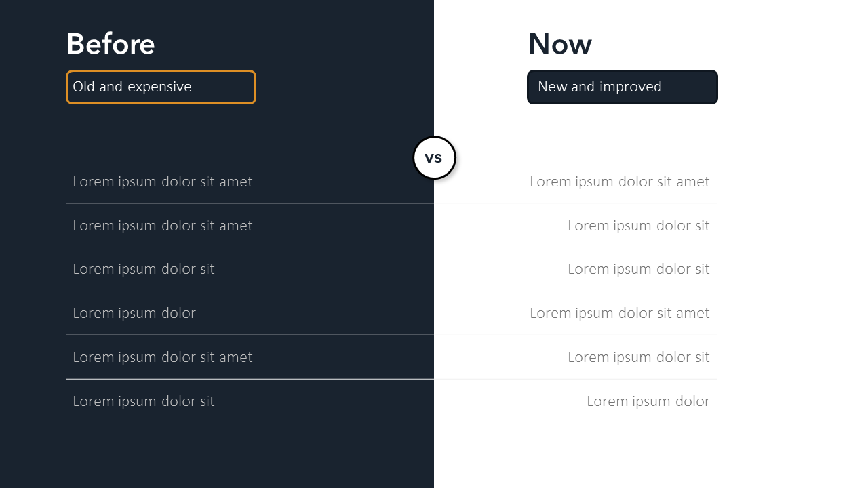Select the first row under Before

click(x=163, y=182)
